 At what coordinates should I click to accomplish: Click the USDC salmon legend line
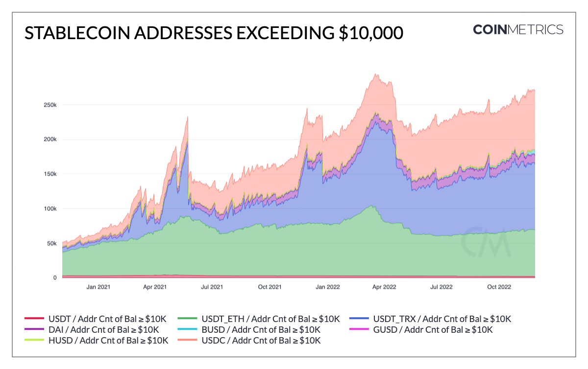[188, 340]
